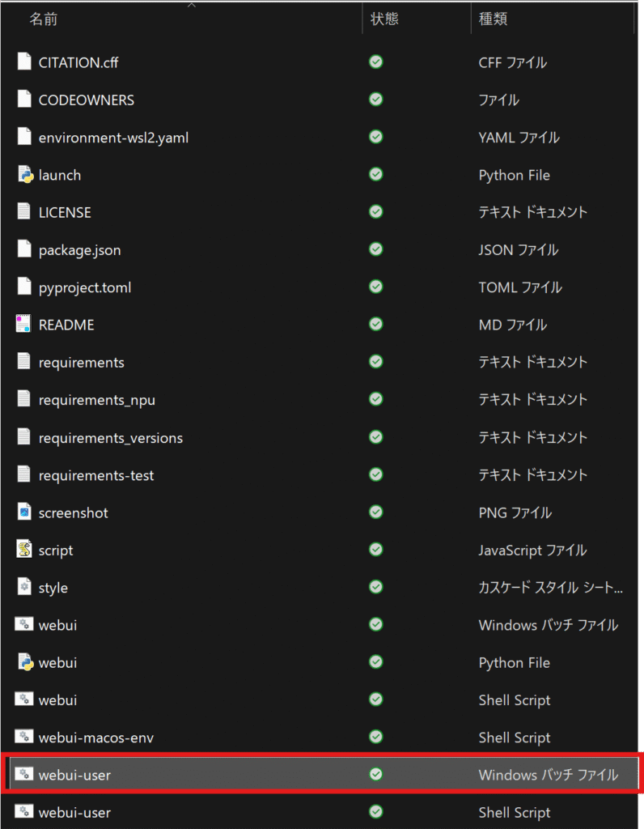Select the pyproject.toml file row
The height and width of the screenshot is (829, 644).
(x=84, y=287)
